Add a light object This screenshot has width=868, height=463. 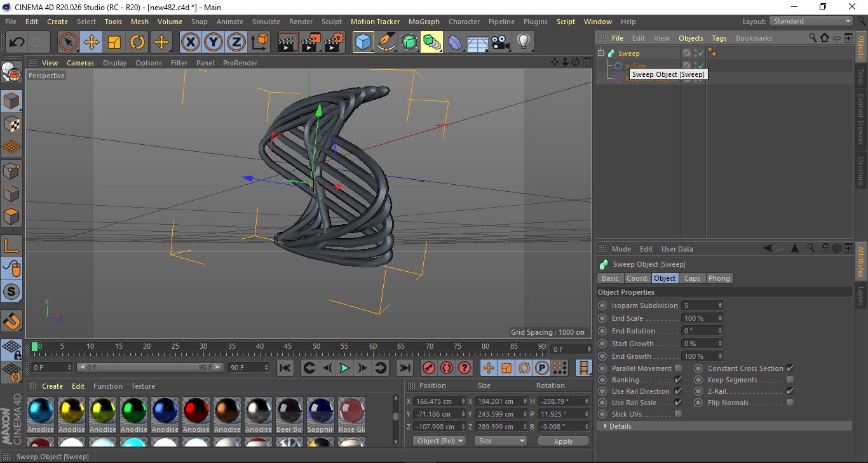524,43
